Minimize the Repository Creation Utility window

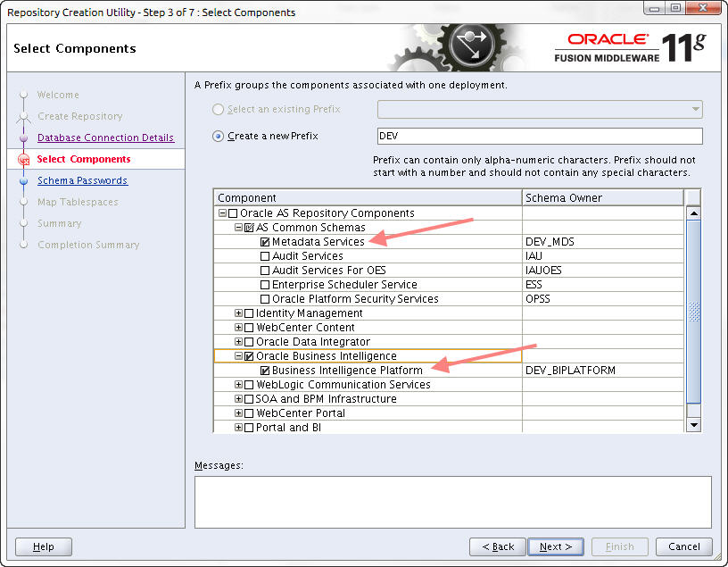coord(655,8)
